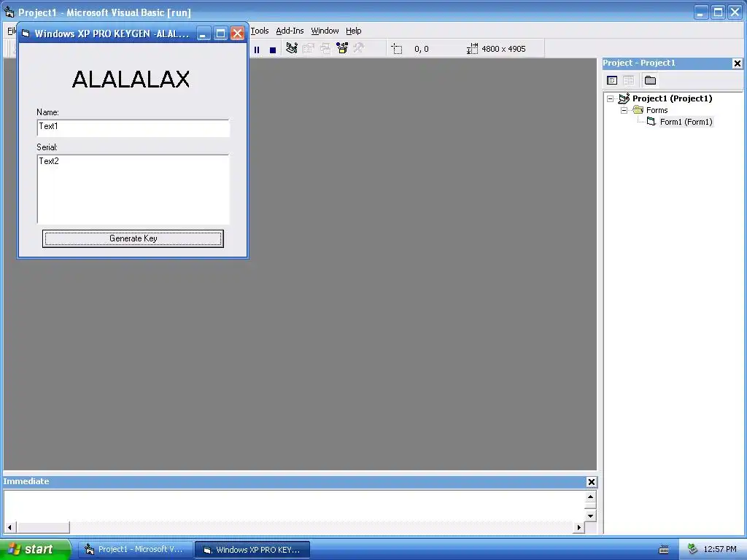
Task: Open the Windows start menu
Action: 35,550
